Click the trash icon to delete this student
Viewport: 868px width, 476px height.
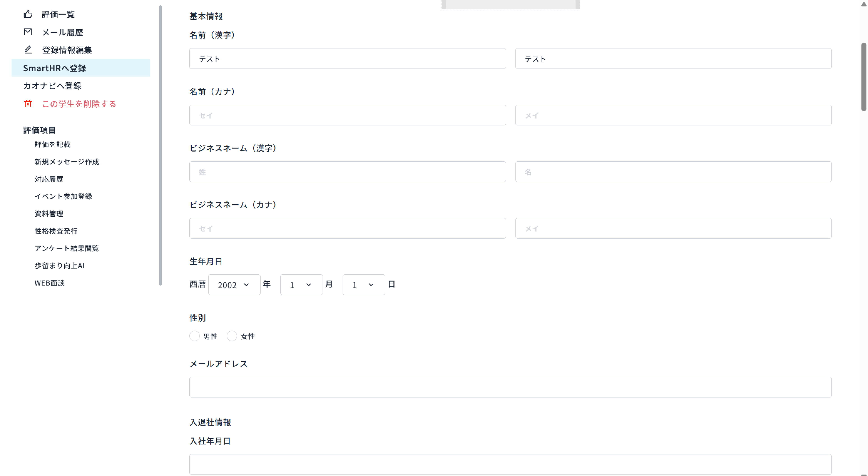coord(28,104)
